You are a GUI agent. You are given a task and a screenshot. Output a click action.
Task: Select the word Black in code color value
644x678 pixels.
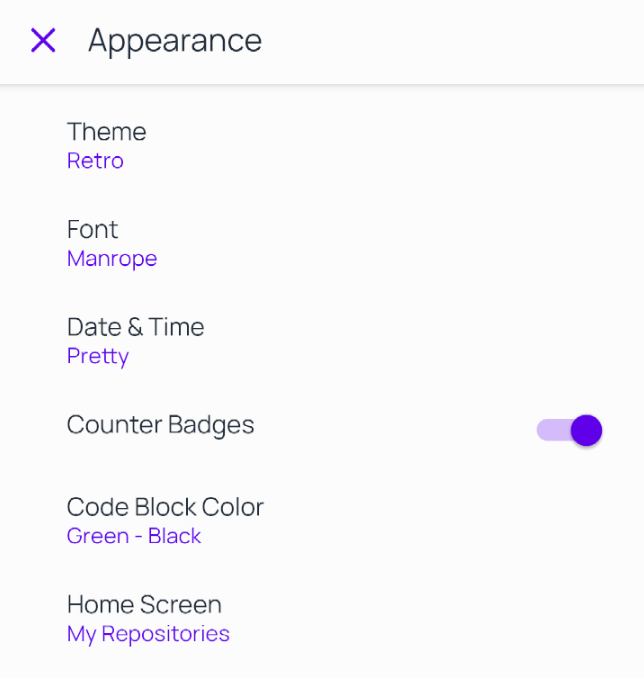174,536
